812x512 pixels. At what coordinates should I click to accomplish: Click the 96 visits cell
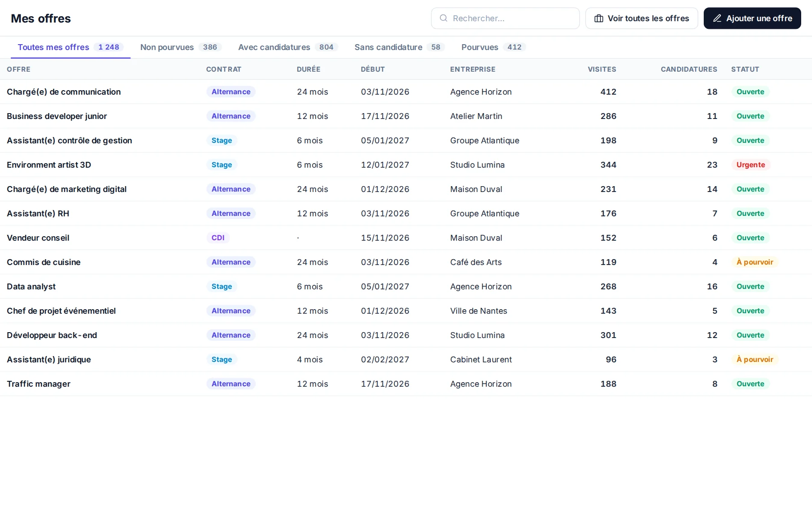coord(611,360)
